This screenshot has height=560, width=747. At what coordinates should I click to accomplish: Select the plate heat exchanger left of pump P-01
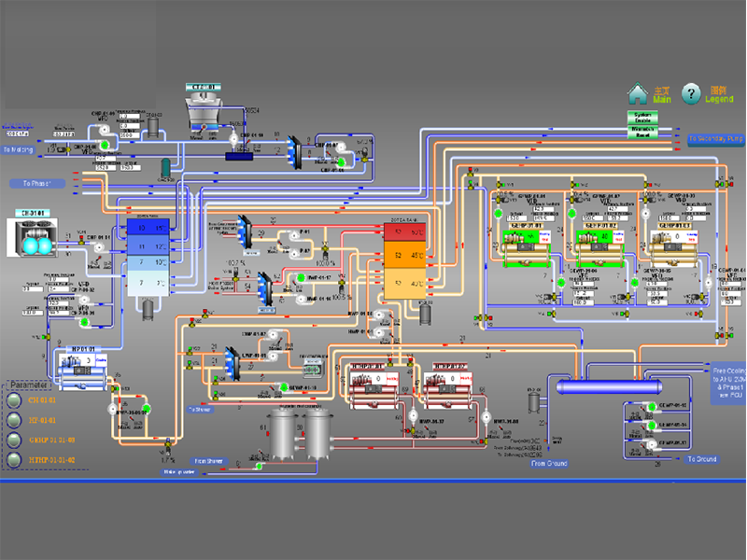pos(245,231)
